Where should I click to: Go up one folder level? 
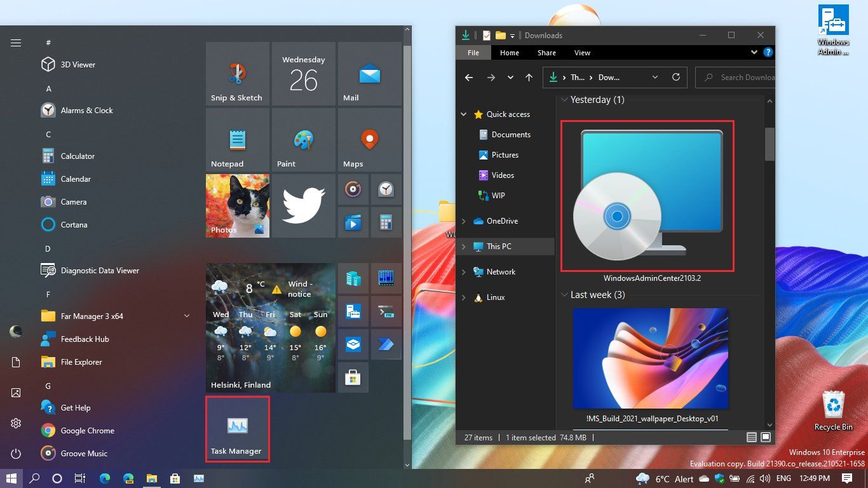529,78
